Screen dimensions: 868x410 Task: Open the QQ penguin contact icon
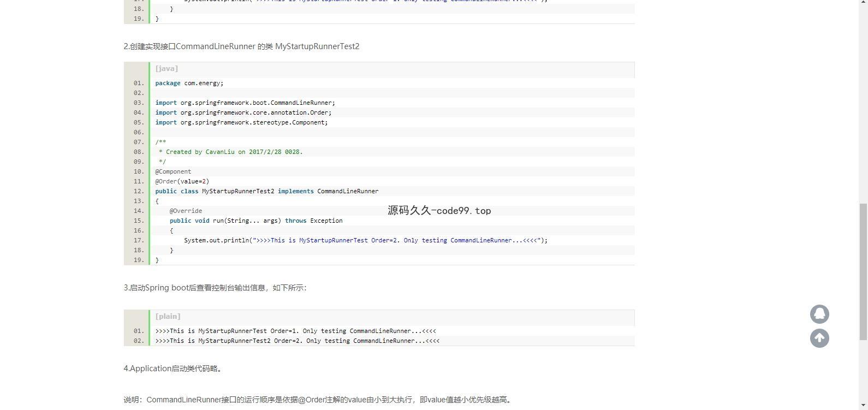point(819,314)
